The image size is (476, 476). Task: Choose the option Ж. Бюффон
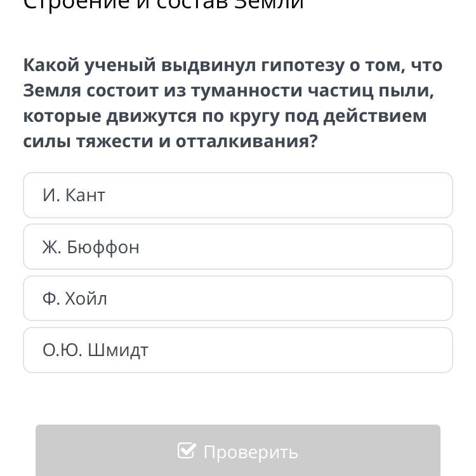tap(238, 247)
